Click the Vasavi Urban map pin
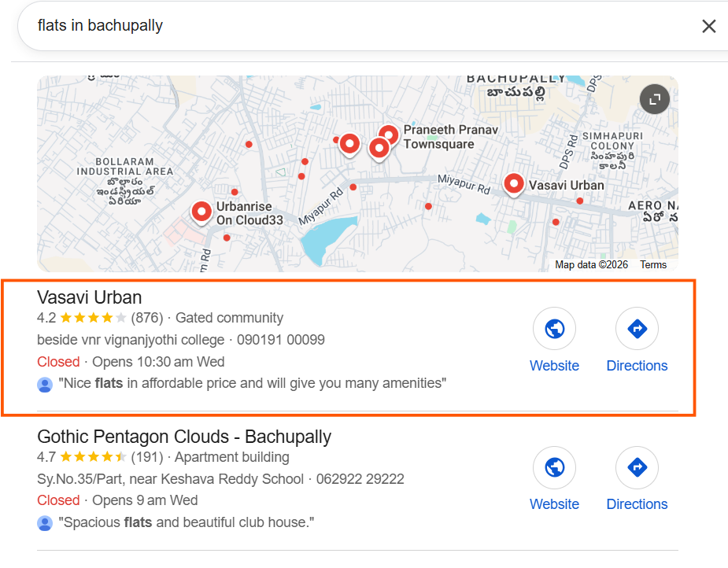This screenshot has height=568, width=728. pos(514,184)
